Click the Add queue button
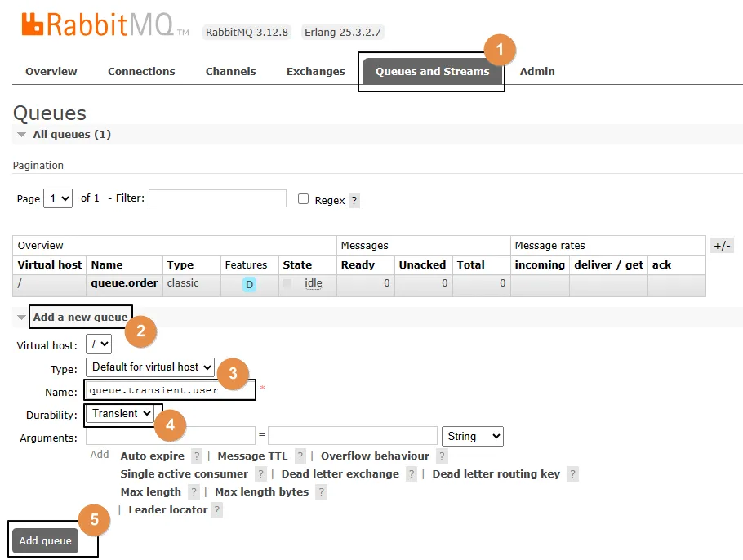The width and height of the screenshot is (743, 560). coord(46,541)
